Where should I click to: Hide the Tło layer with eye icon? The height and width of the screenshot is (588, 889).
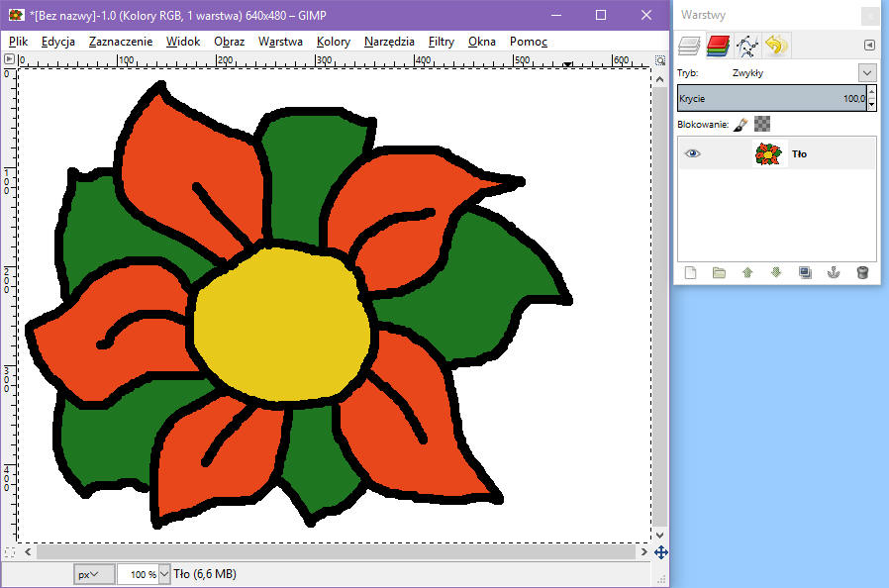[x=692, y=153]
